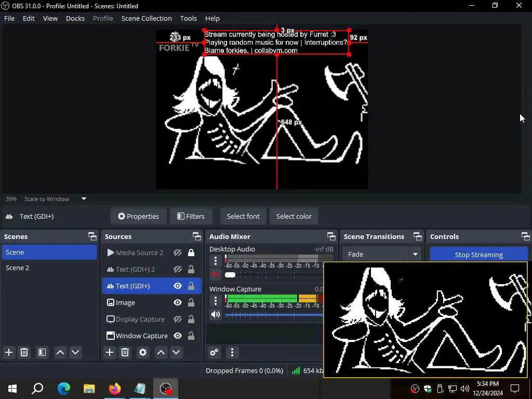
Task: Lock Image source
Action: (191, 302)
